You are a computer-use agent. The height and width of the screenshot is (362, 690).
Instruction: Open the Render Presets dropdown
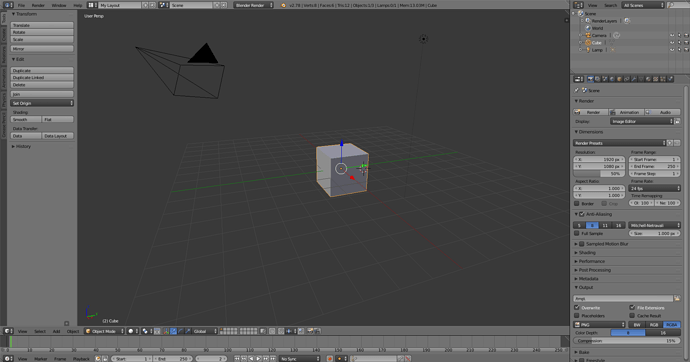coord(620,143)
